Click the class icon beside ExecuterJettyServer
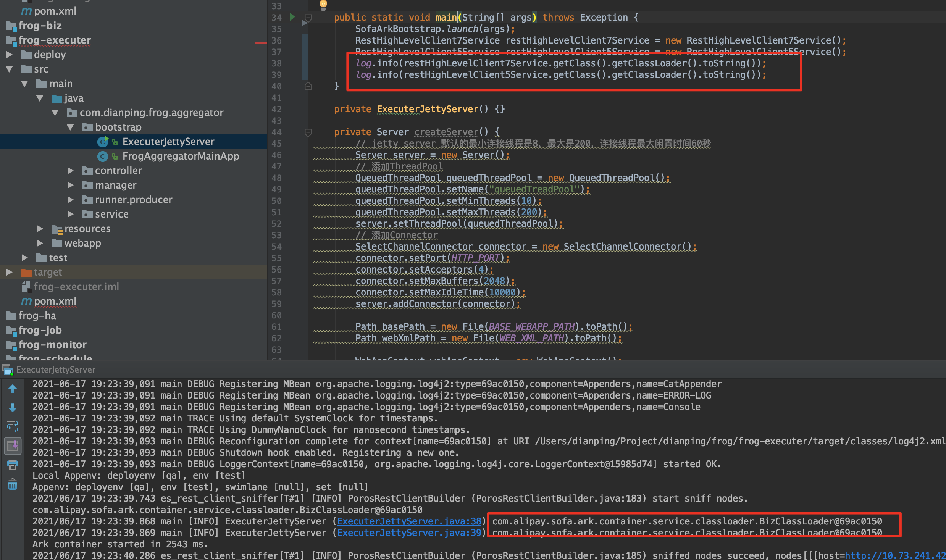 [102, 142]
